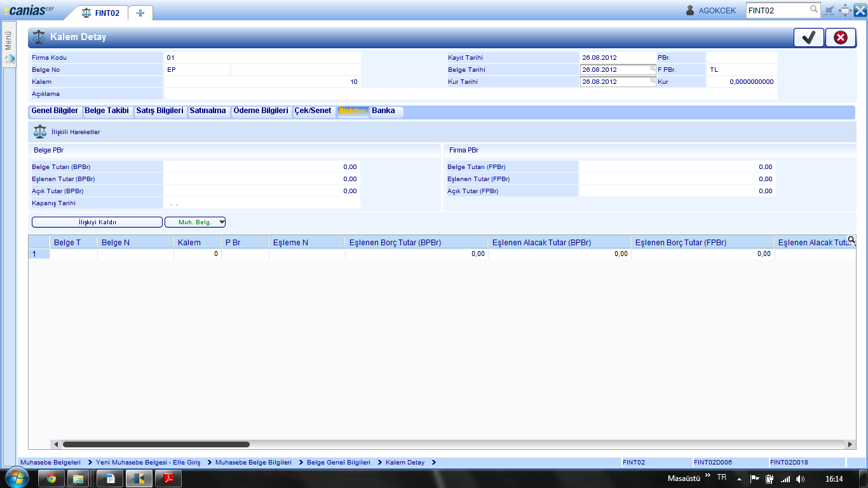Click the scrollbar left arrow
Screen dimensions: 868x488
pos(55,445)
